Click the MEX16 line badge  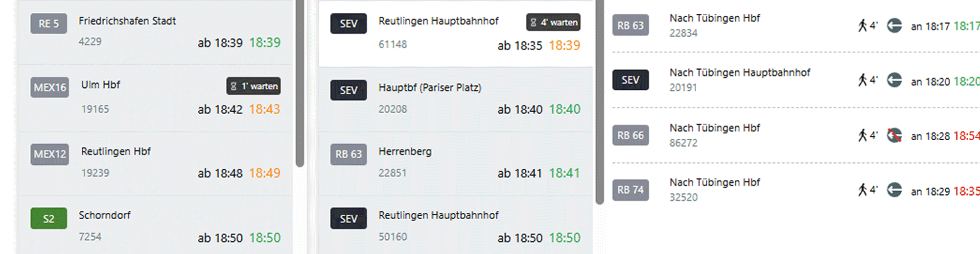[x=49, y=87]
